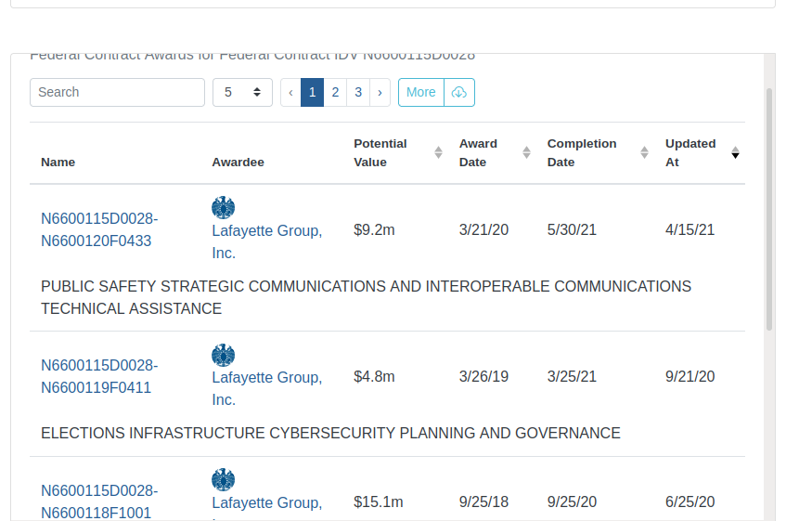This screenshot has width=812, height=521.
Task: Click the 9/25/20 completion date cell
Action: point(572,501)
